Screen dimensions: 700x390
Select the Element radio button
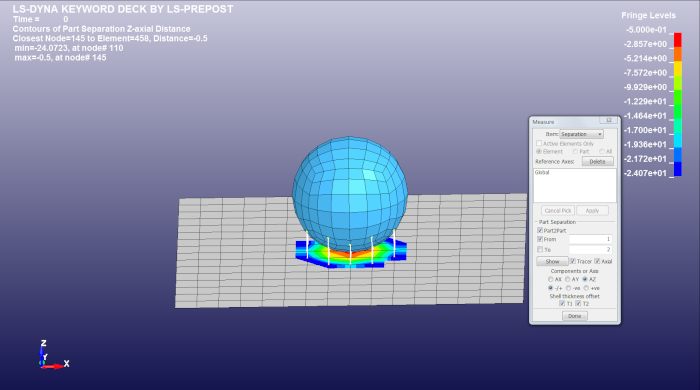pyautogui.click(x=539, y=152)
